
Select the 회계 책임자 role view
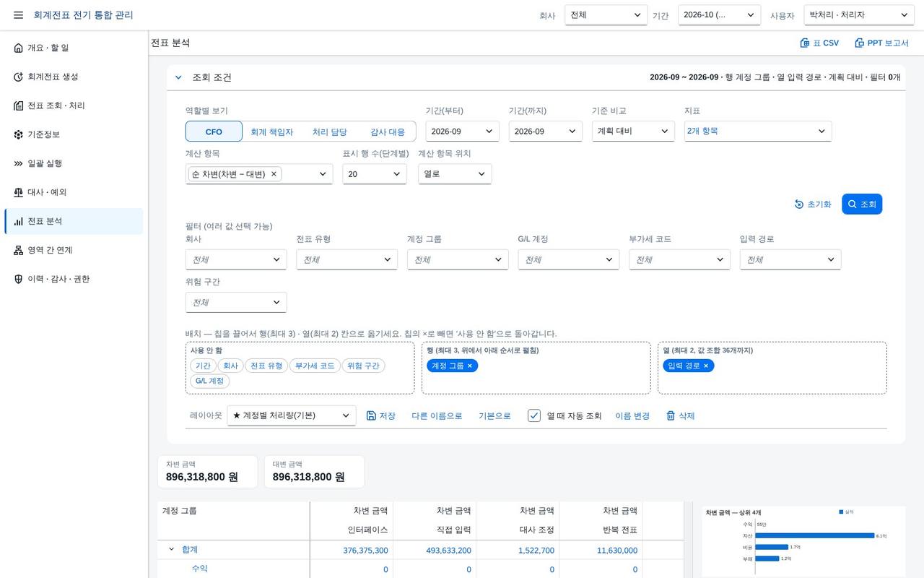(x=271, y=131)
